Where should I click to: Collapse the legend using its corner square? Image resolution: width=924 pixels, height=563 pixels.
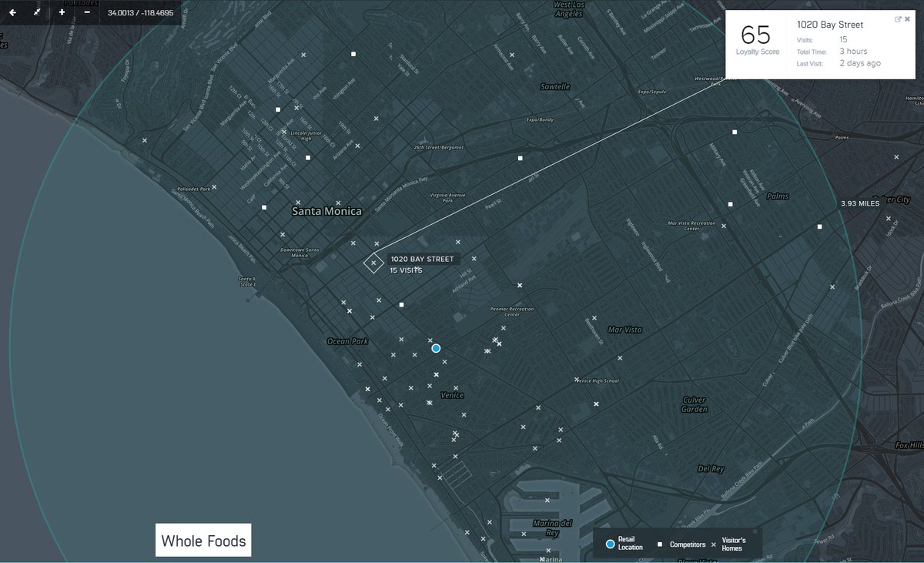pyautogui.click(x=754, y=531)
